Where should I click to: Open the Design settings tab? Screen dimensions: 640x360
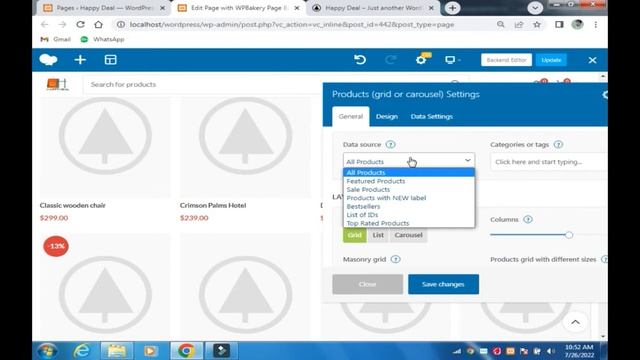coord(387,116)
